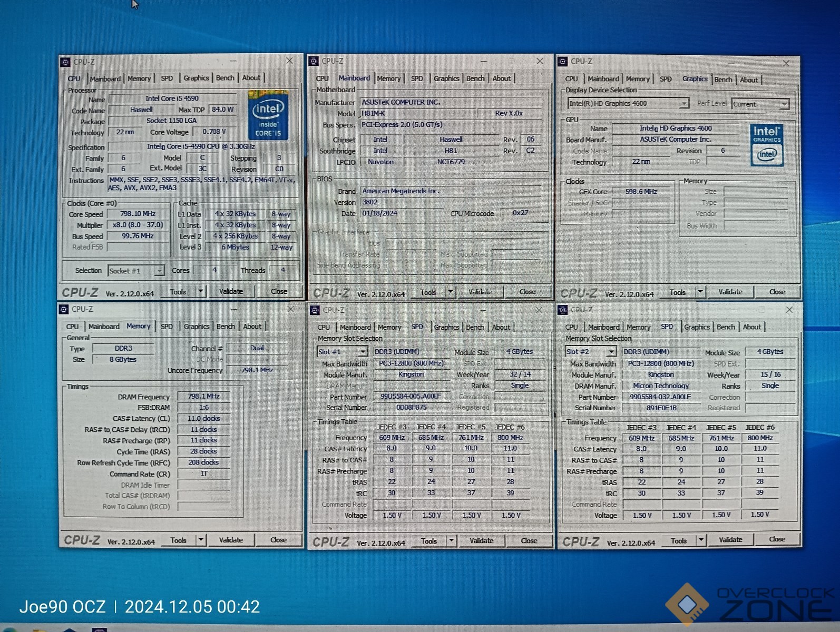Click the Memory Type DDR3 field
This screenshot has height=632, width=840.
(123, 348)
